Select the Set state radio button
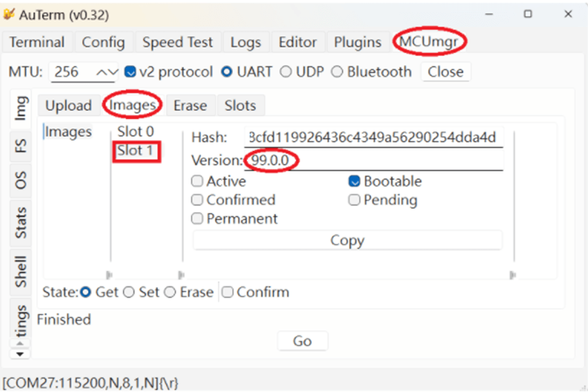Screen dimensions: 588x392 pyautogui.click(x=129, y=292)
